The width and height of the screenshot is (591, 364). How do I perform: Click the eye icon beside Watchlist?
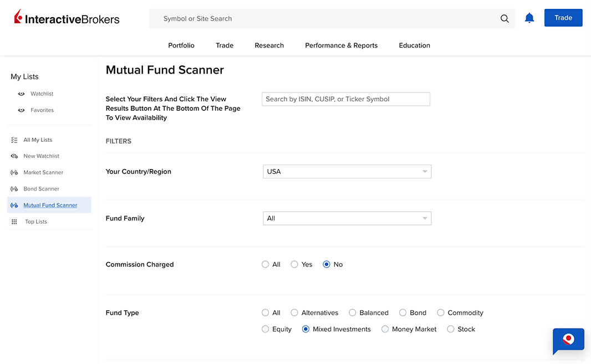[x=21, y=94]
